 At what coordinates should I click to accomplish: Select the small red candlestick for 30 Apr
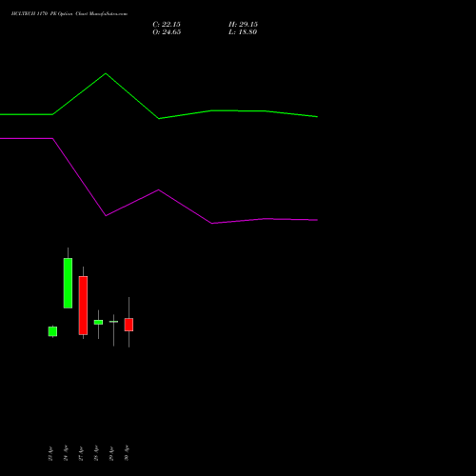[x=129, y=325]
